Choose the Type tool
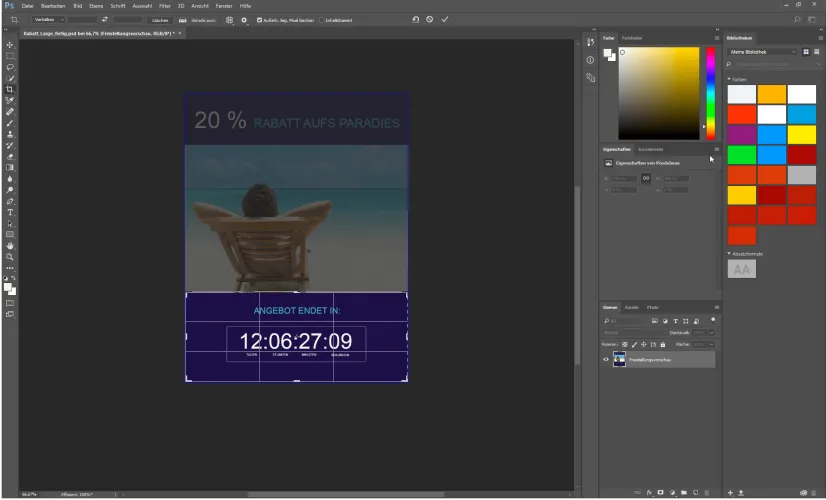The width and height of the screenshot is (826, 500). tap(10, 212)
